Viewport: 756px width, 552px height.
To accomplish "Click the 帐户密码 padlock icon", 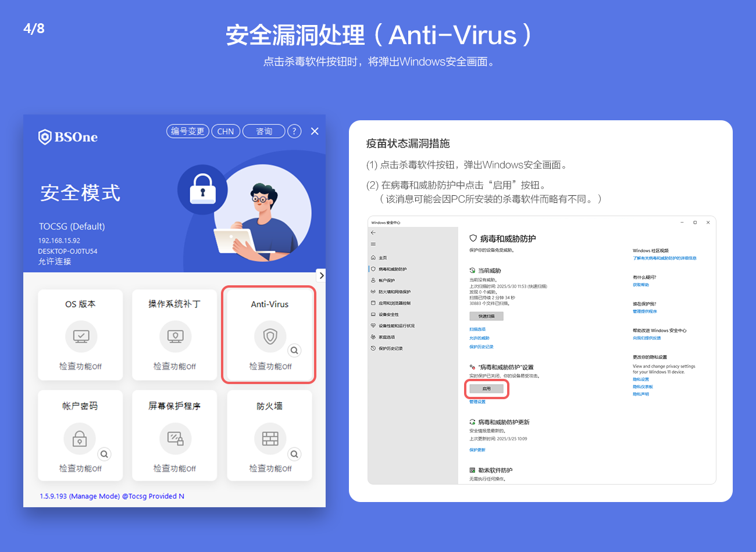I will (x=80, y=439).
